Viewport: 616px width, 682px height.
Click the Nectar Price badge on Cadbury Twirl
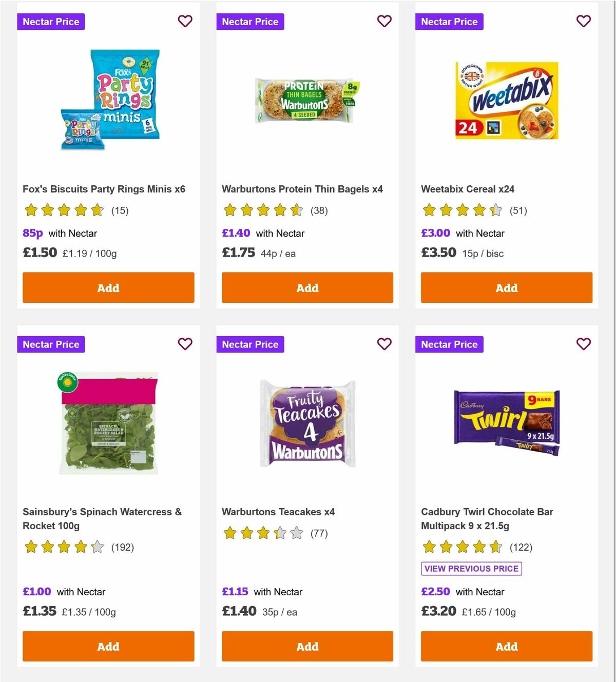click(x=449, y=344)
